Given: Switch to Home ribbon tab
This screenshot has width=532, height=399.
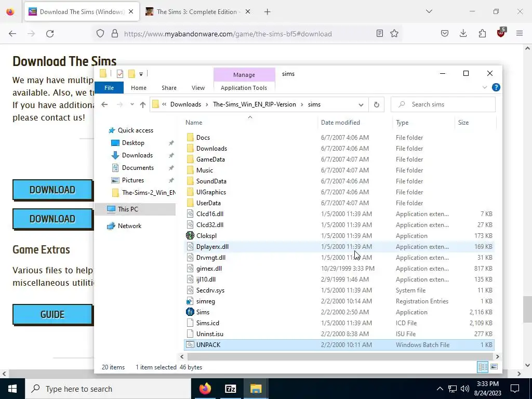Looking at the screenshot, I should 139,88.
